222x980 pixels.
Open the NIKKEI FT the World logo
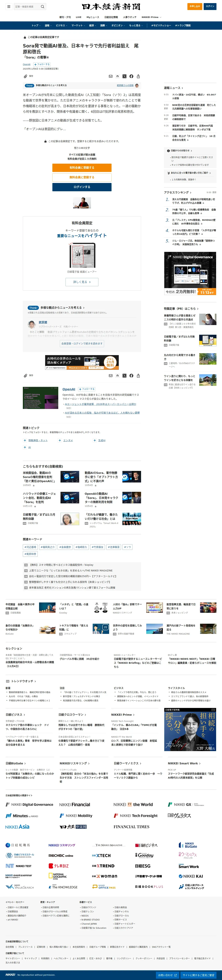[x=133, y=804]
